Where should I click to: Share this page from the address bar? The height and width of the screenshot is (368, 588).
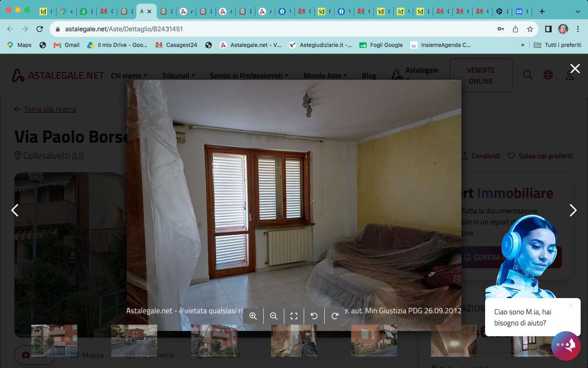(x=515, y=29)
